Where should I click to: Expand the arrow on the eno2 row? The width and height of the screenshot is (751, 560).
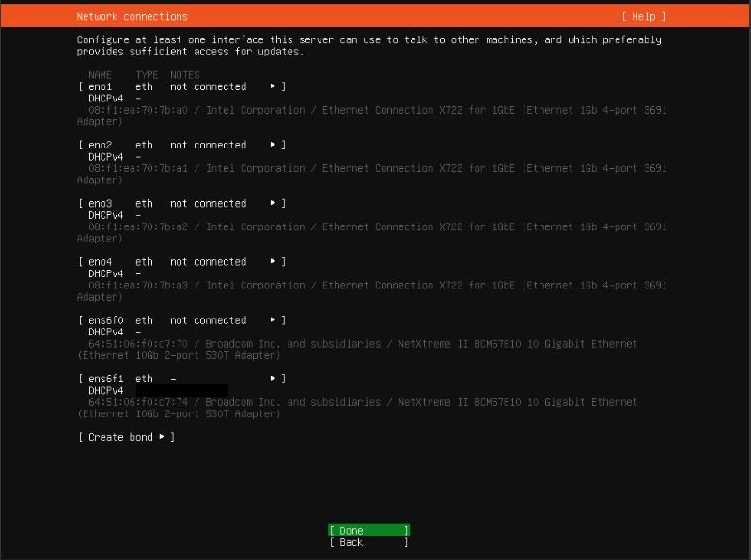274,145
